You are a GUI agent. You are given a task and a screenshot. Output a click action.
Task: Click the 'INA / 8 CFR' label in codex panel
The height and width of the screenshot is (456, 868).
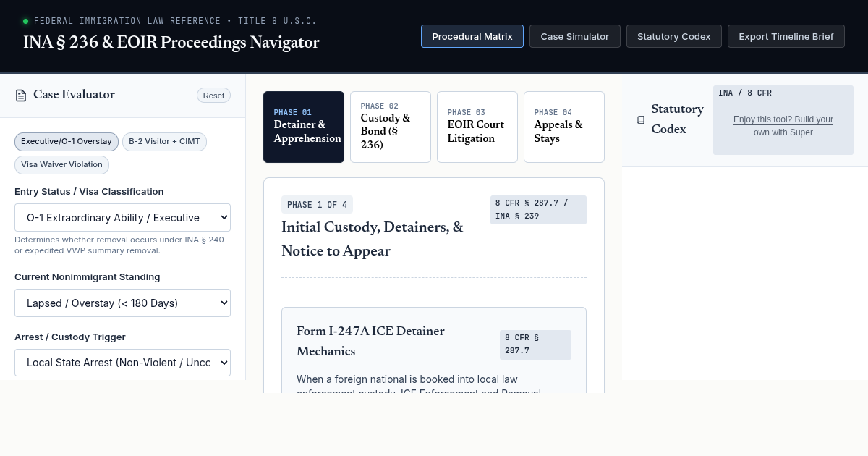tap(745, 93)
